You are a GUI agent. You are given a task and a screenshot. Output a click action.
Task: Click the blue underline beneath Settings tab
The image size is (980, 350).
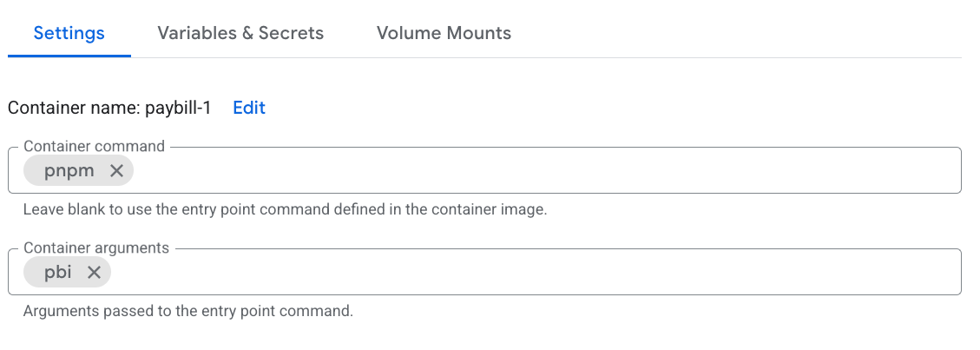click(69, 56)
